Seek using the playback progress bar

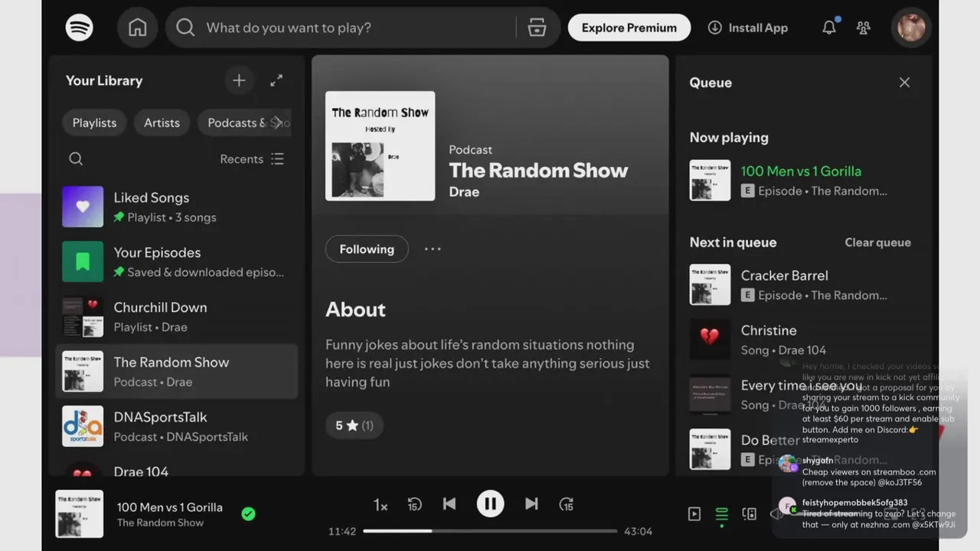[490, 530]
